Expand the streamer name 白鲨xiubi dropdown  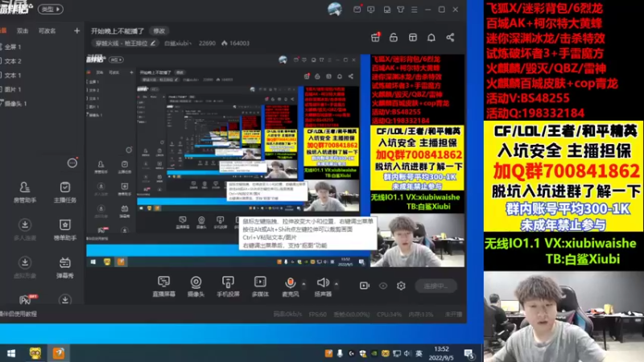pos(178,43)
